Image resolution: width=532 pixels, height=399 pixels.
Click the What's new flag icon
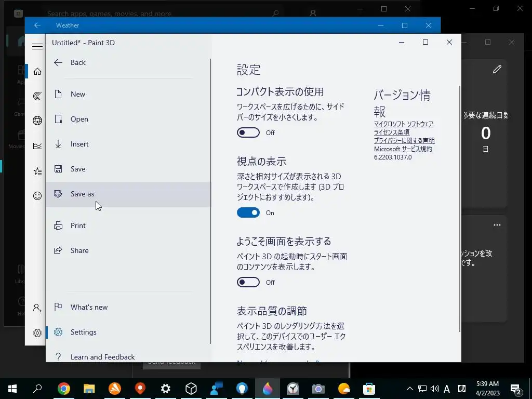[58, 307]
